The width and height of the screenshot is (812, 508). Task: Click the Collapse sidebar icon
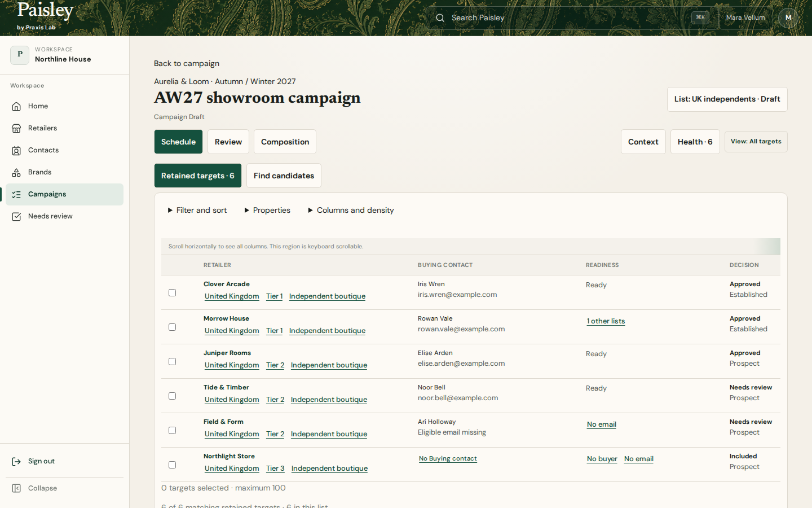(x=16, y=488)
